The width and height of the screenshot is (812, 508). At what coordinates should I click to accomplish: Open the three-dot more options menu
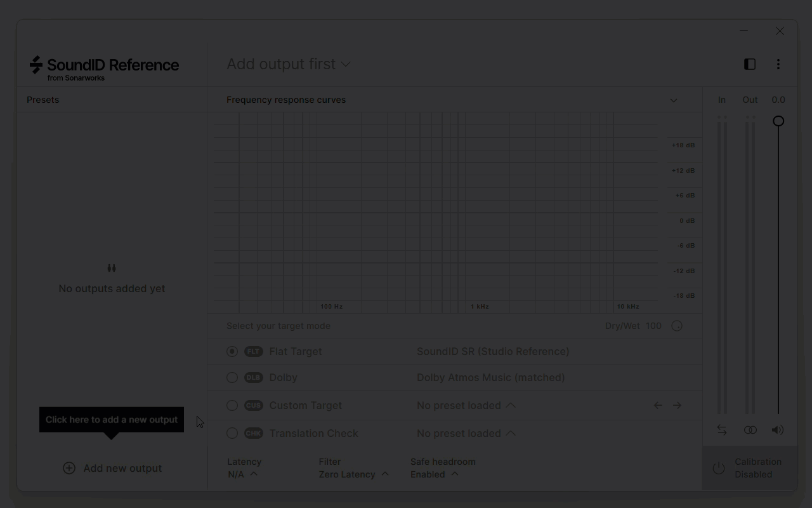778,64
